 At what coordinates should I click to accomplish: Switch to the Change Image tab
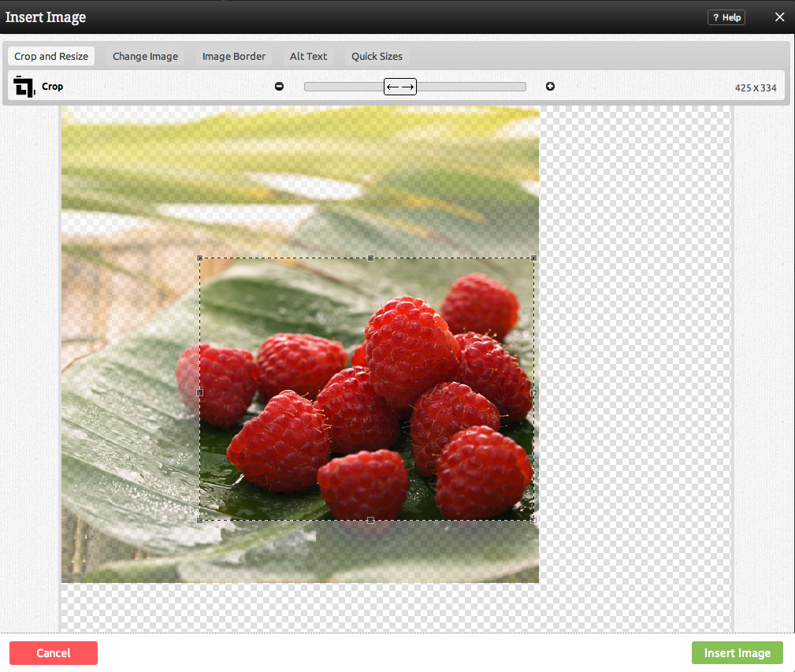click(x=145, y=57)
